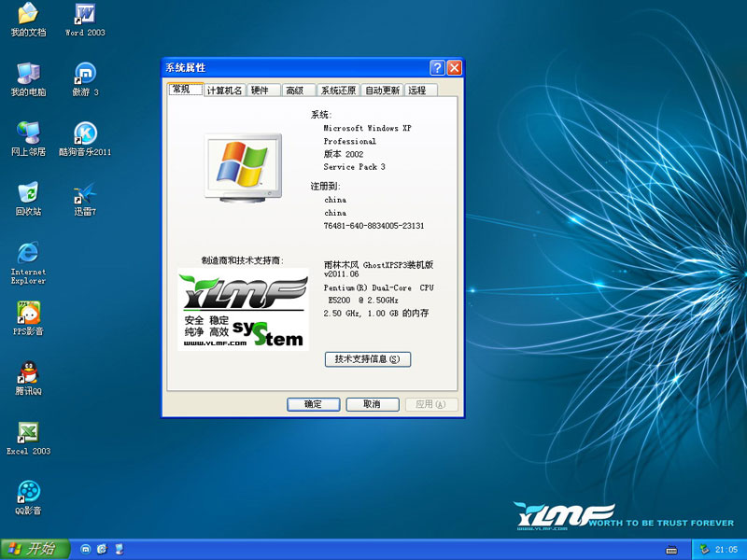Open 回收站 recycle bin
The height and width of the screenshot is (560, 747).
pos(28,193)
